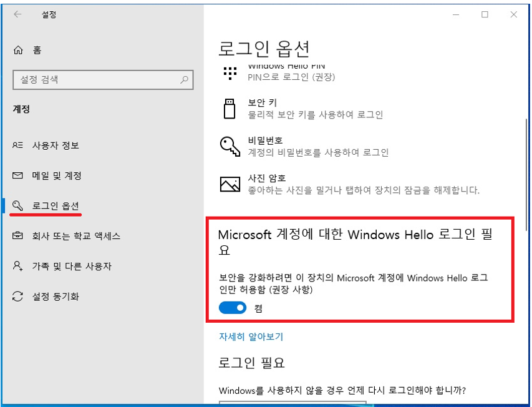The image size is (532, 407).
Task: Click the key icon beside 로그인 옵션
Action: pyautogui.click(x=17, y=205)
